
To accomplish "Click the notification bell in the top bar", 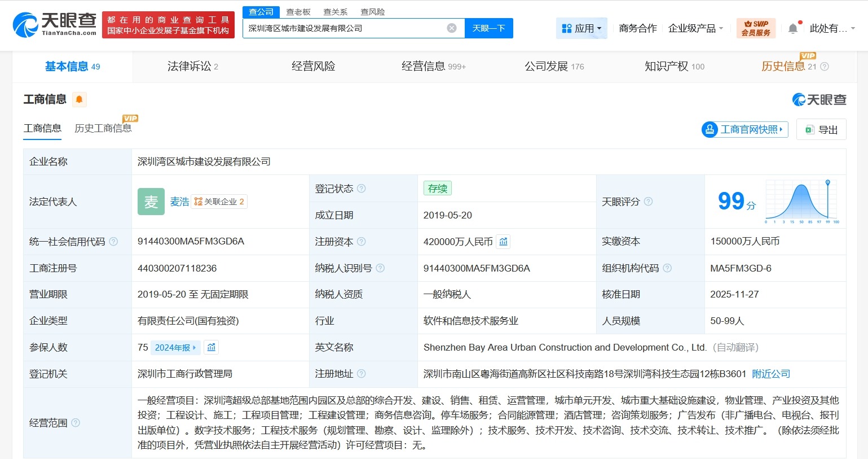I will (x=792, y=27).
